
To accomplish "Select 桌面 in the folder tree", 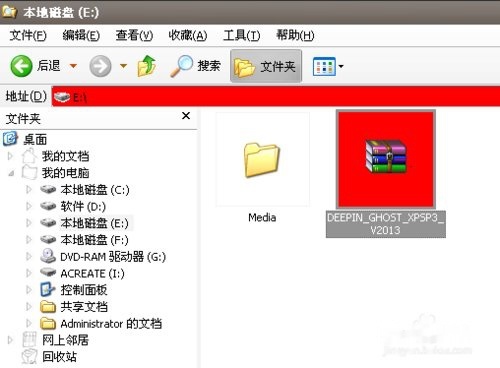I will pos(35,139).
